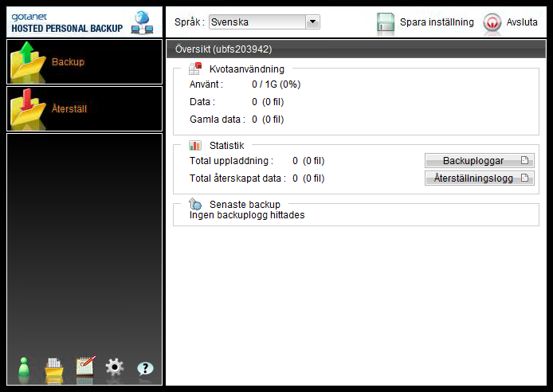553x392 pixels.
Task: Click 'Gamla data :' label
Action: click(x=218, y=120)
